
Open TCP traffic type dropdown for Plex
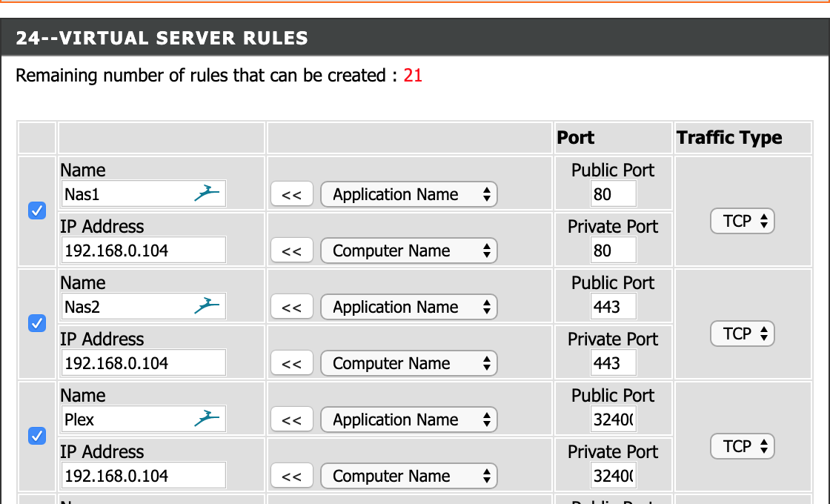tap(742, 446)
